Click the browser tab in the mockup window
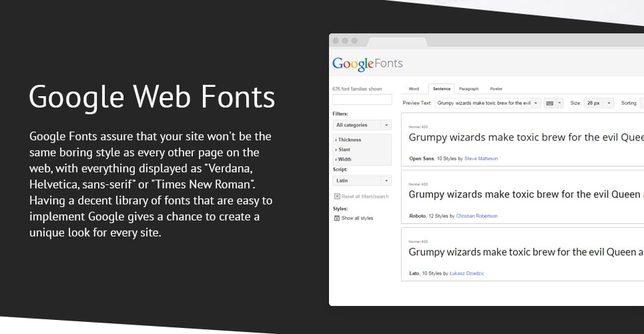The width and height of the screenshot is (644, 334). [x=397, y=41]
